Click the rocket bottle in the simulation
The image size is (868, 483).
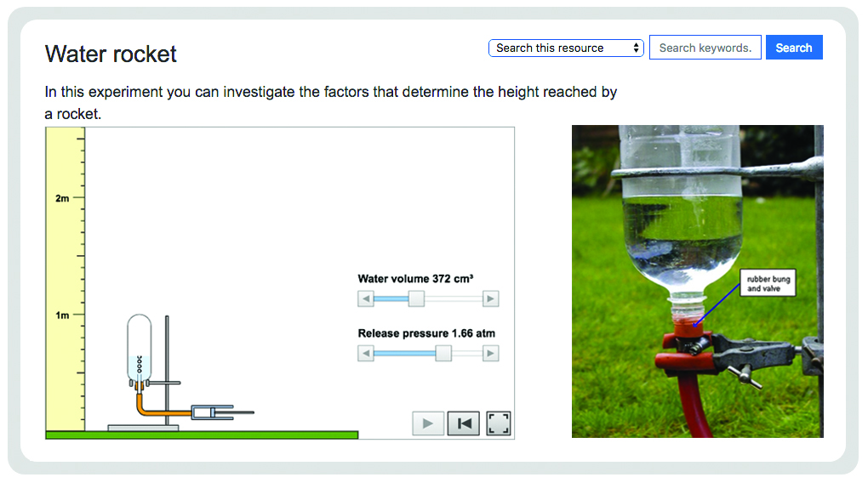tap(139, 349)
